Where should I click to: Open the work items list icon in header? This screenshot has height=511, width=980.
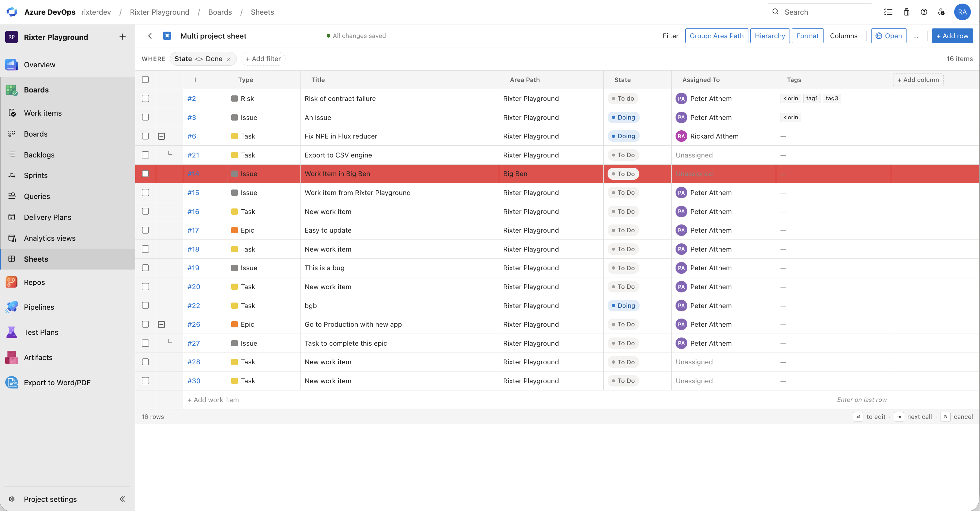pyautogui.click(x=888, y=12)
